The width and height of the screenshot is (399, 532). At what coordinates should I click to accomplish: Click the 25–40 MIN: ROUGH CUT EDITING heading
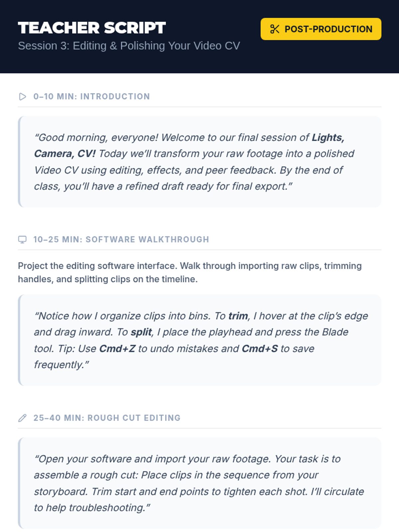click(x=107, y=418)
